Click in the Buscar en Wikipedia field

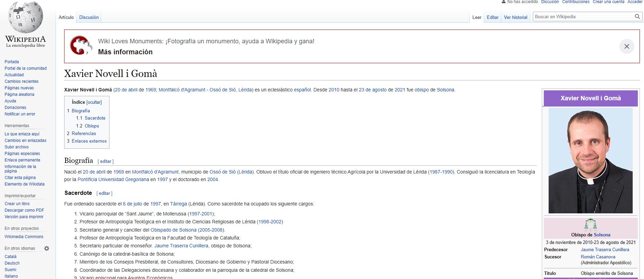point(583,16)
